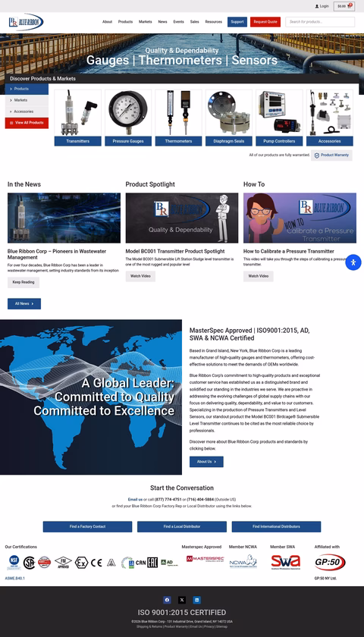Screen dimensions: 364x637
Task: Open the accessibility widget button
Action: click(x=353, y=262)
